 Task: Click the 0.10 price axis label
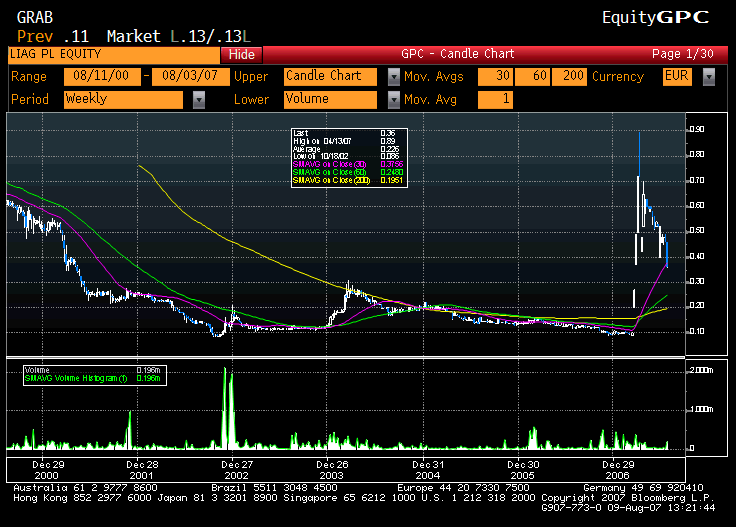point(697,331)
